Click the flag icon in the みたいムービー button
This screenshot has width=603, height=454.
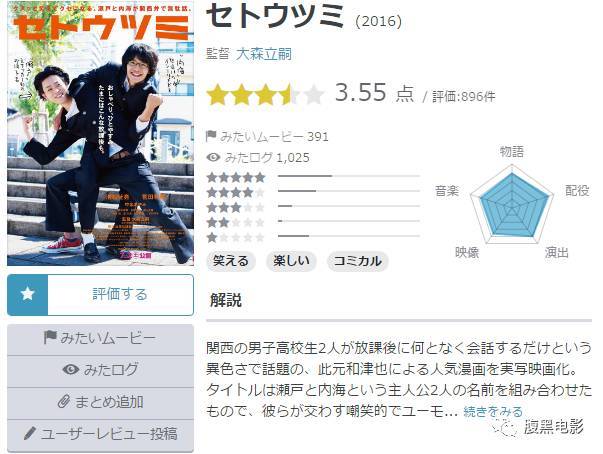[50, 338]
